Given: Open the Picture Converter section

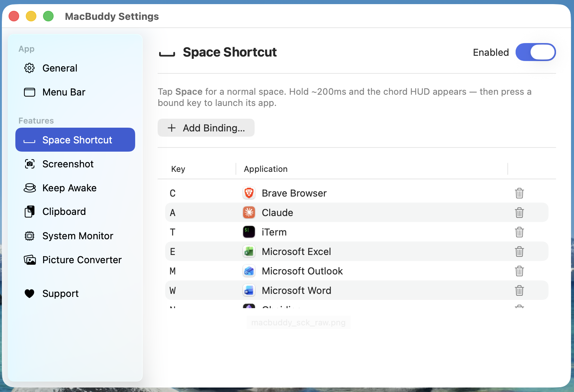Looking at the screenshot, I should [75, 260].
